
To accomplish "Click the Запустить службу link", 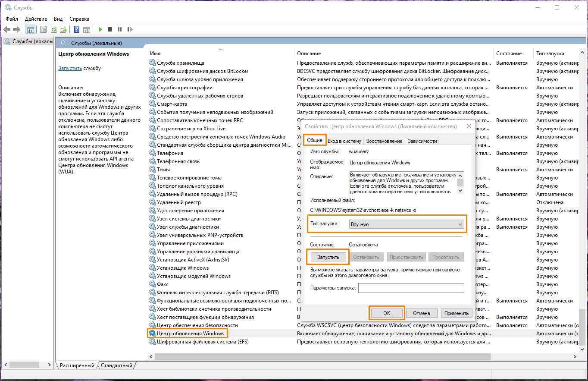I will 70,68.
